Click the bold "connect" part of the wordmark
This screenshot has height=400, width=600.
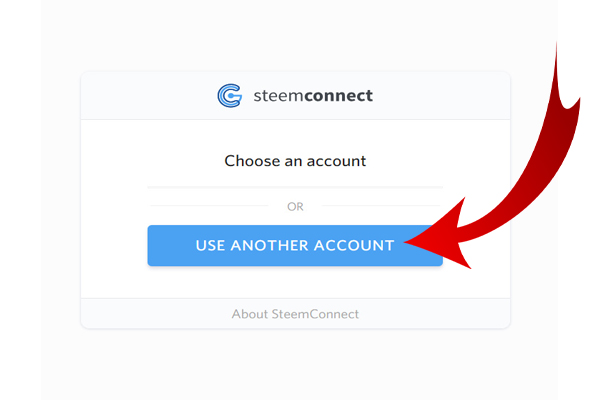[338, 96]
